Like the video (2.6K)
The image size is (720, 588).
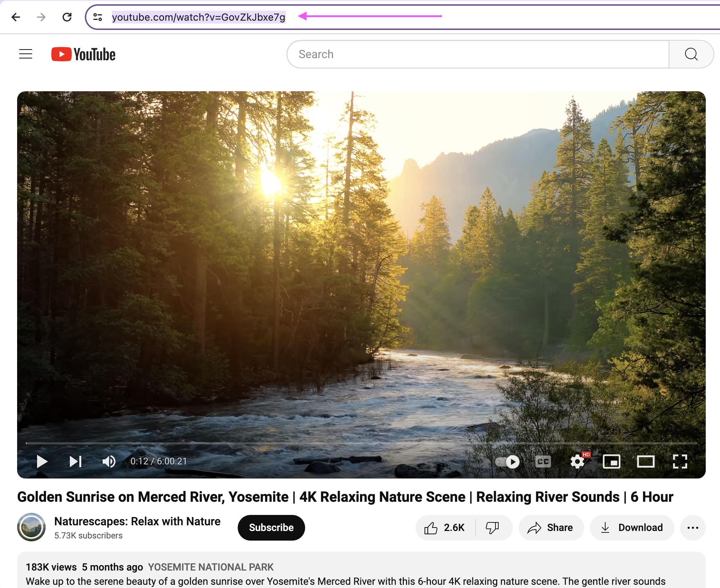pos(445,528)
